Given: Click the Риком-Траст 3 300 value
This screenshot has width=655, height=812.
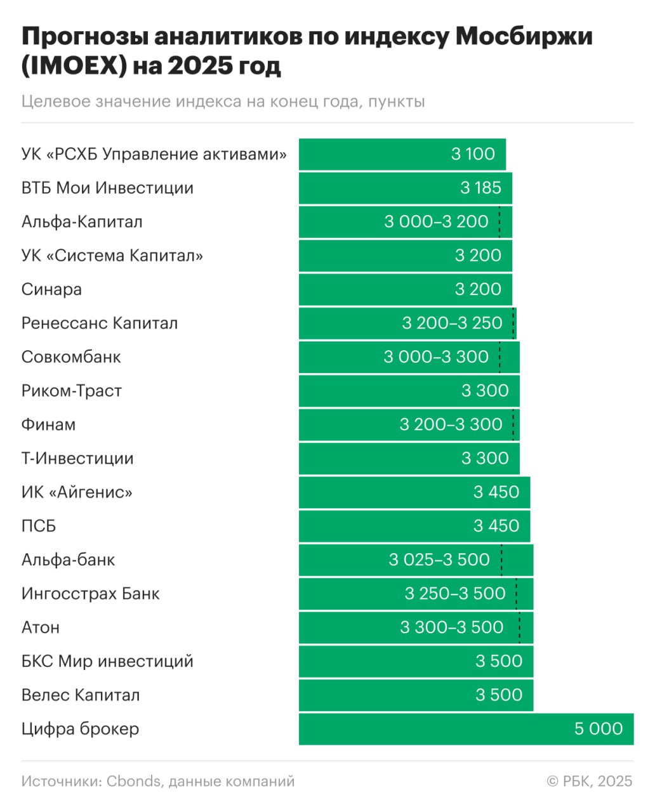Looking at the screenshot, I should [485, 391].
